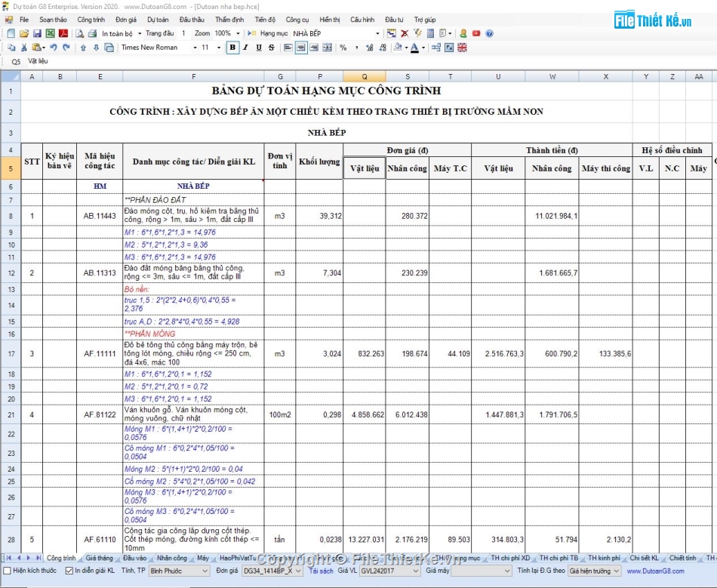Image resolution: width=717 pixels, height=588 pixels.
Task: Apply fill color with the paint bucket
Action: click(398, 48)
